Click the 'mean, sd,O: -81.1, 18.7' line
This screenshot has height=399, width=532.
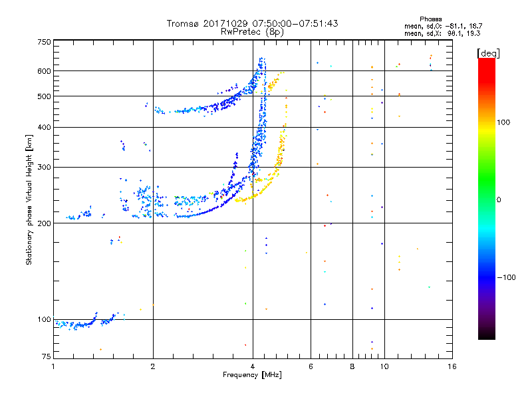pos(443,26)
